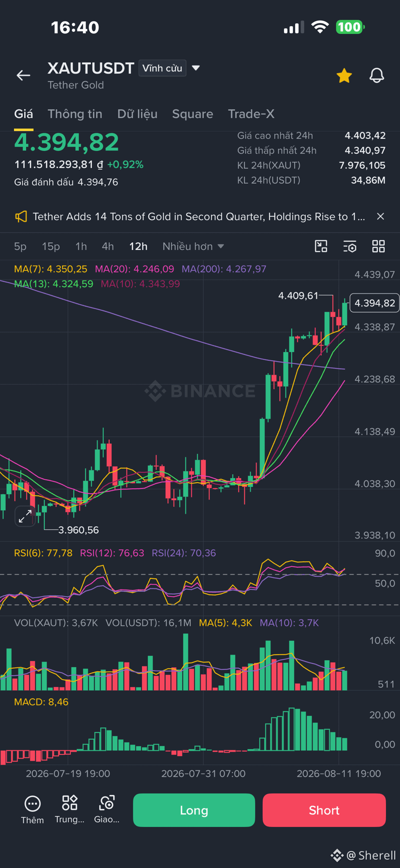Image resolution: width=400 pixels, height=868 pixels.
Task: Dismiss the Tether news banner
Action: pos(381,217)
